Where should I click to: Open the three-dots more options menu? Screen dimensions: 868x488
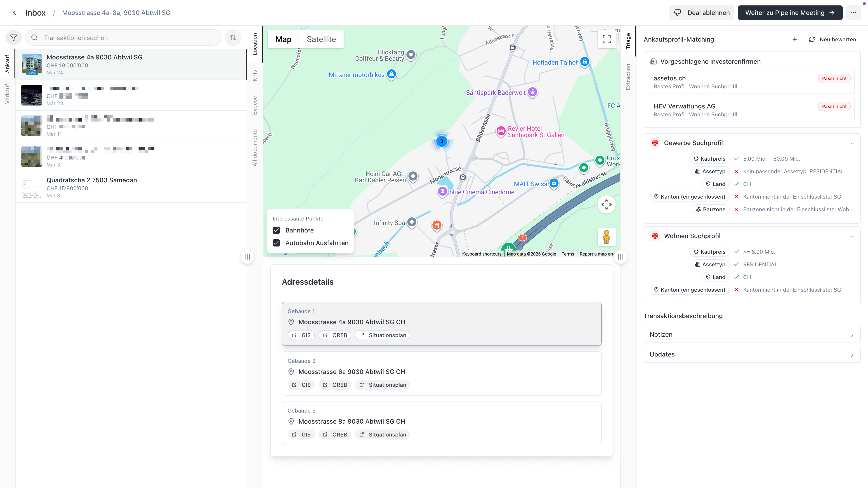coord(853,13)
